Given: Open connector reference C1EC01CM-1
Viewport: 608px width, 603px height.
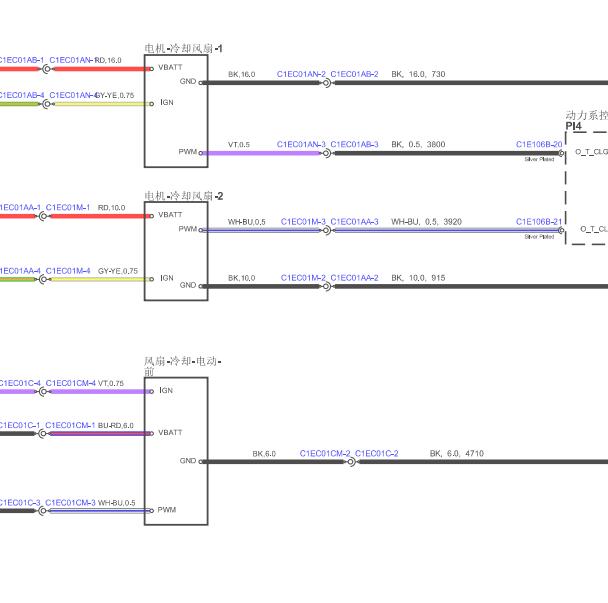Looking at the screenshot, I should [x=70, y=425].
